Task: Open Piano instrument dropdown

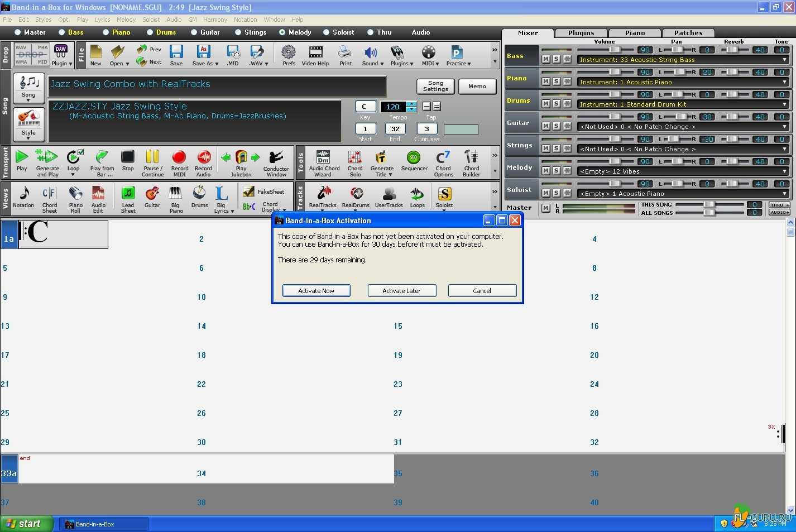Action: (x=784, y=82)
